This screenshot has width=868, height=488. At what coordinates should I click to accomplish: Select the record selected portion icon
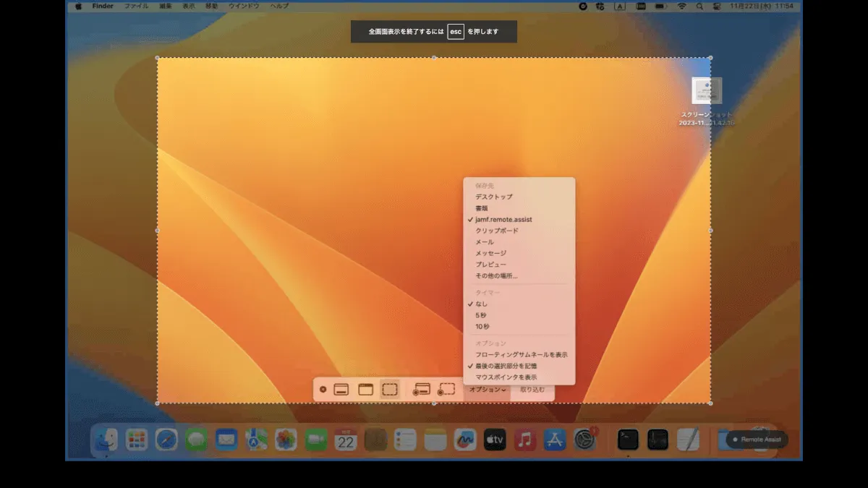(x=446, y=390)
